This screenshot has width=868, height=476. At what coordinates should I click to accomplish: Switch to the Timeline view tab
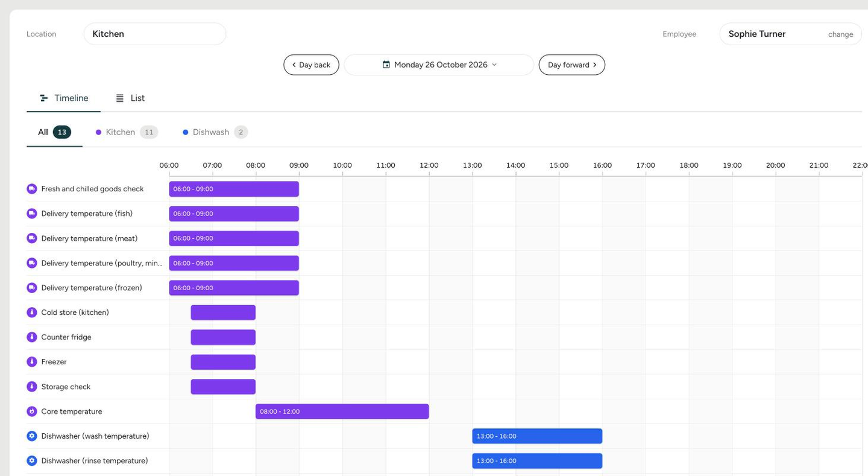click(x=64, y=98)
